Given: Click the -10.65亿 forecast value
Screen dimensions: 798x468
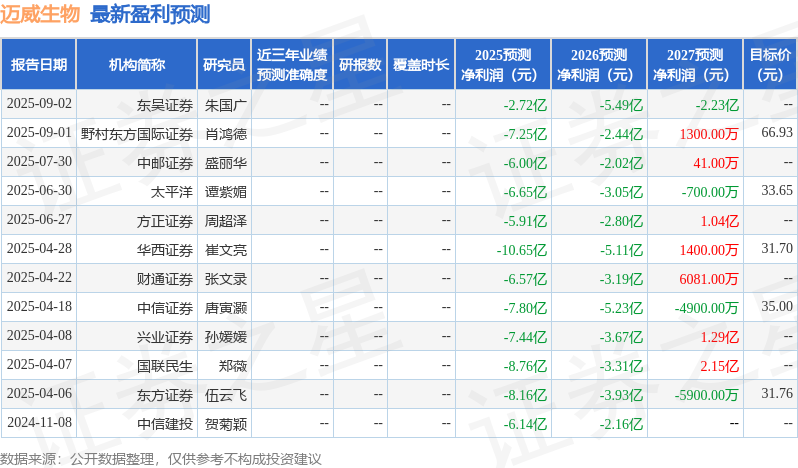Looking at the screenshot, I should (522, 250).
